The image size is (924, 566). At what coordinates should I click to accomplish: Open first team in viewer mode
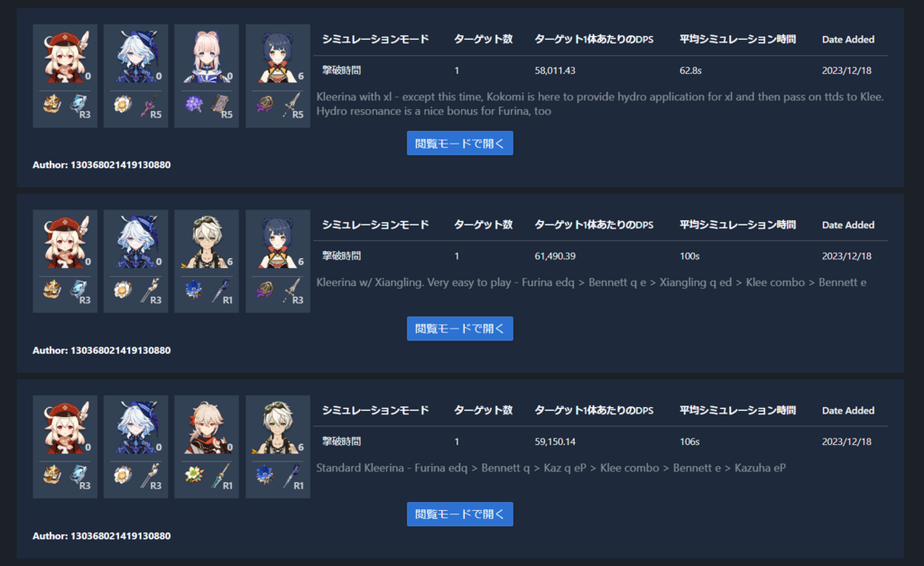point(459,144)
